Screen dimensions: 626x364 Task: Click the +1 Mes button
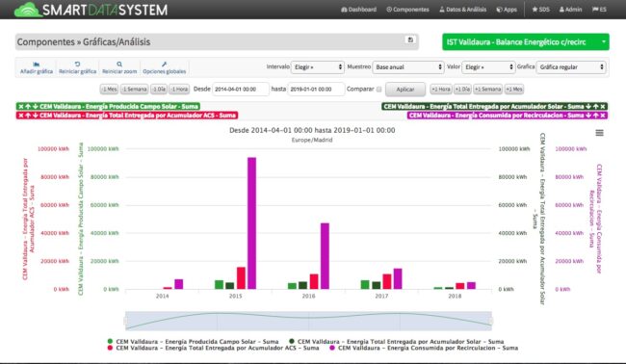(514, 90)
